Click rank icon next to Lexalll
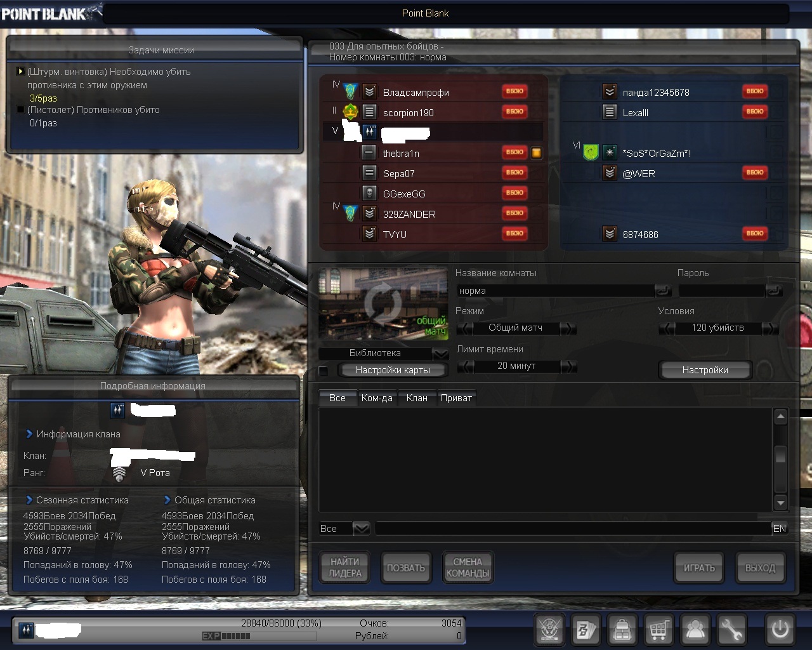 point(610,112)
